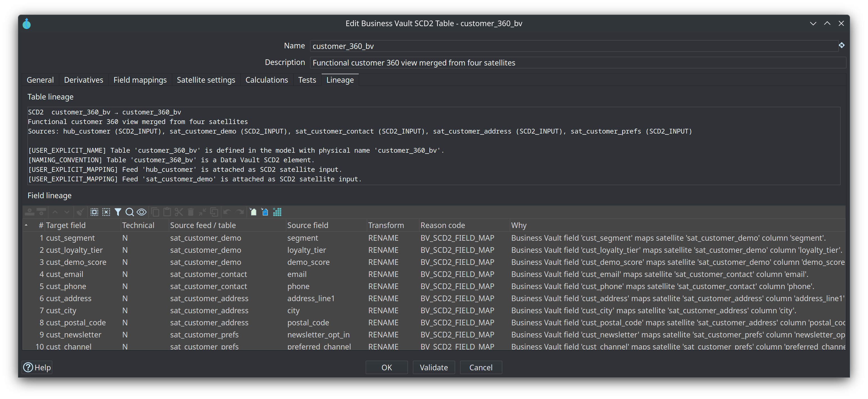The width and height of the screenshot is (868, 399).
Task: Click the Name input field
Action: tap(574, 46)
